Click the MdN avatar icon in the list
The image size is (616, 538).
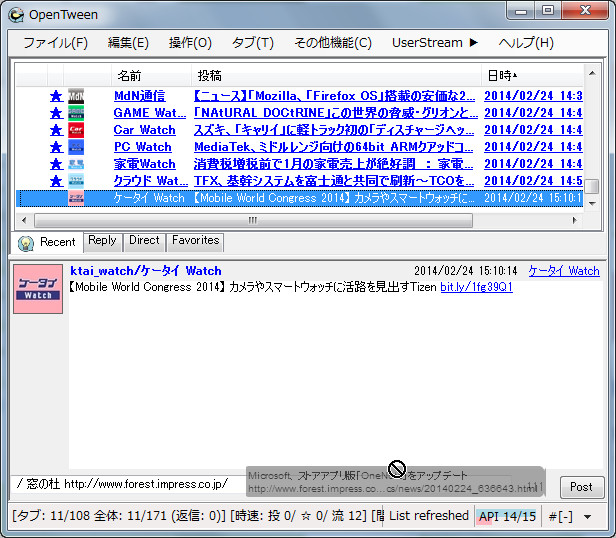(x=76, y=96)
